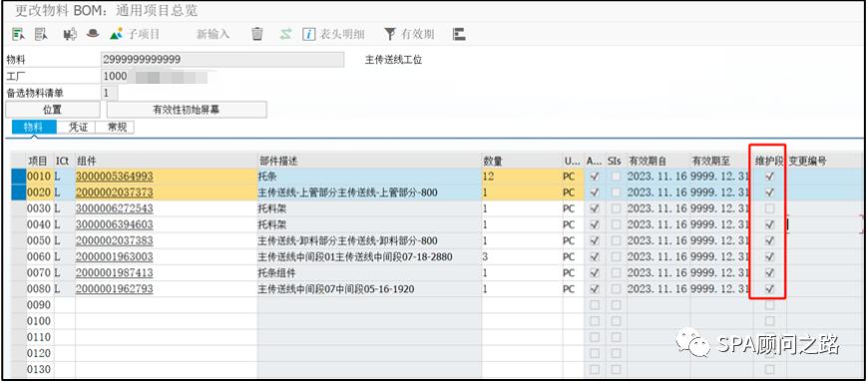Click the 部件描述 column header
The height and width of the screenshot is (383, 868).
coord(369,161)
